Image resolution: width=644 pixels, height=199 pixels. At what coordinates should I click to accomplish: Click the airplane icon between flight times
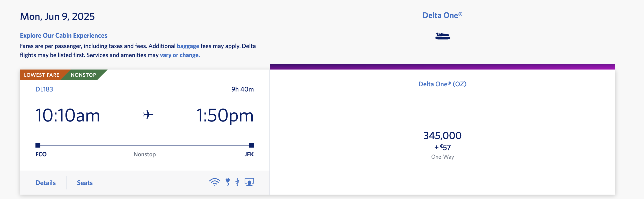point(148,114)
